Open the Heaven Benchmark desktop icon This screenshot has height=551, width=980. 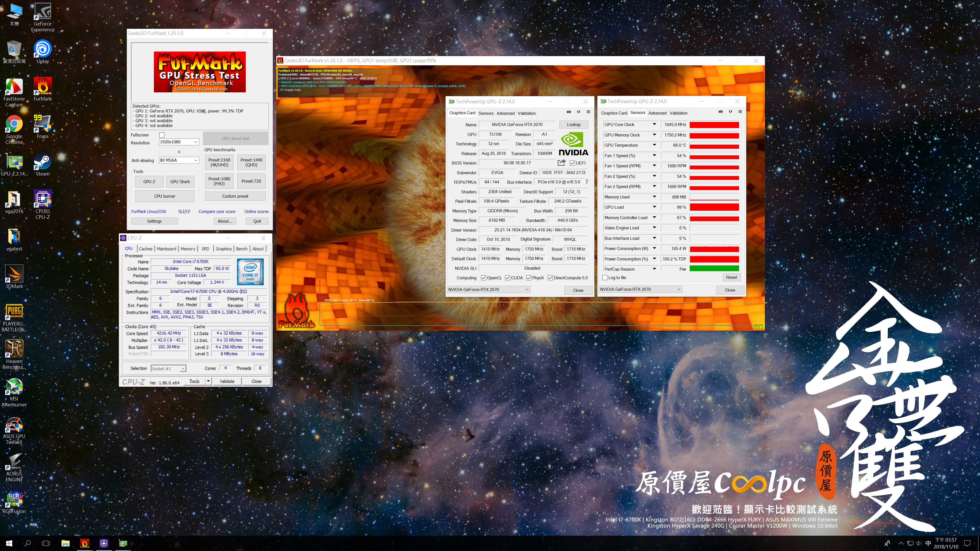tap(14, 355)
